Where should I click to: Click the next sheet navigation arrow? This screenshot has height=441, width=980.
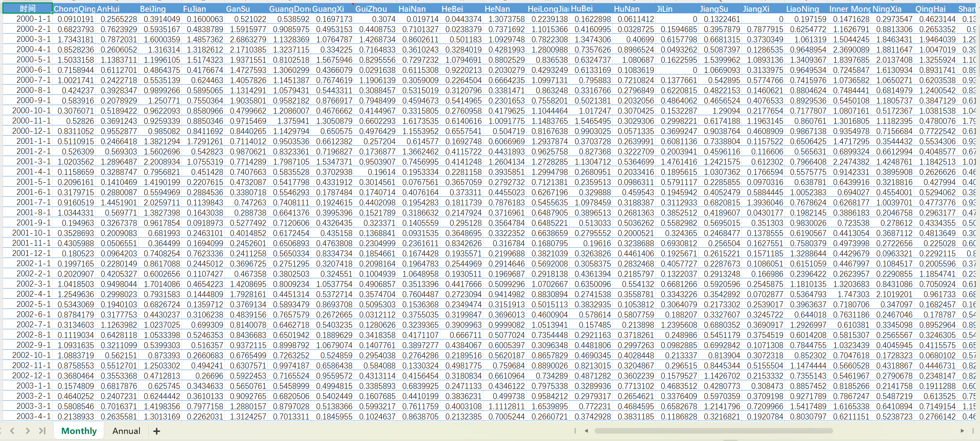click(x=27, y=431)
